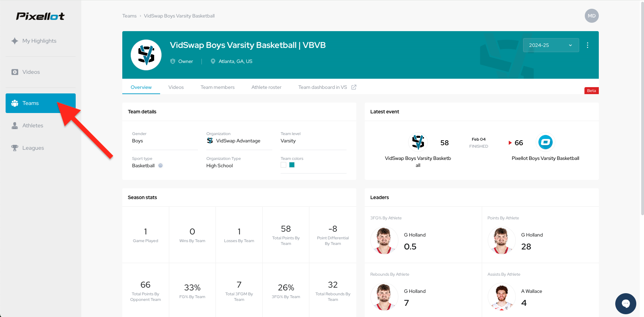644x317 pixels.
Task: Open the MD user avatar menu
Action: click(591, 16)
